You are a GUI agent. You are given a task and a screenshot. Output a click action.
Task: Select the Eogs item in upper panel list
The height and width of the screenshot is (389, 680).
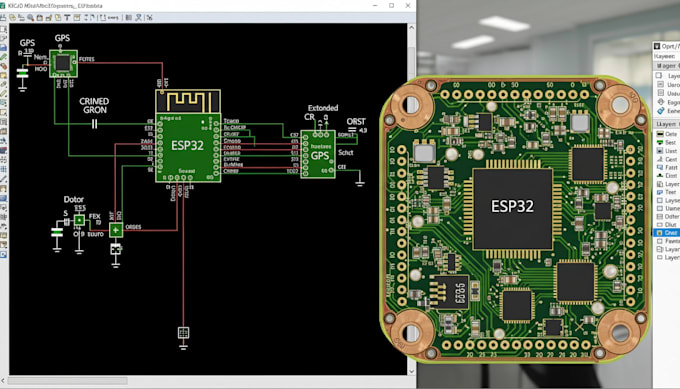(668, 102)
